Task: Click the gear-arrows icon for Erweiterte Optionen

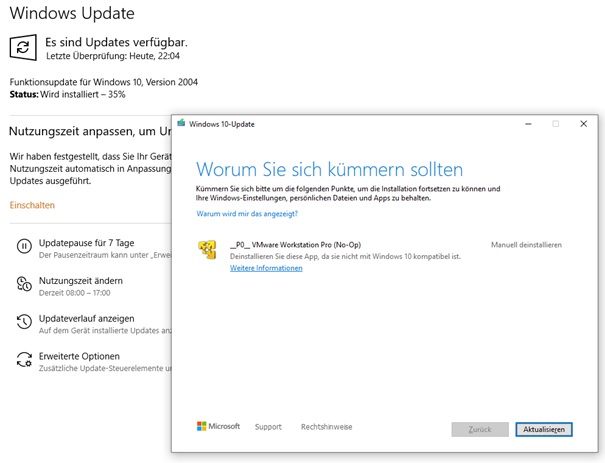Action: [x=24, y=359]
